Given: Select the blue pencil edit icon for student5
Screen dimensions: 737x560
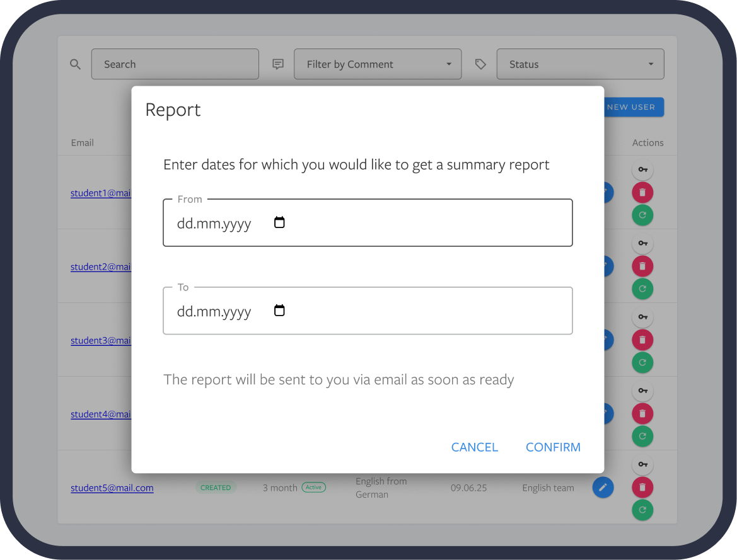Looking at the screenshot, I should point(603,488).
